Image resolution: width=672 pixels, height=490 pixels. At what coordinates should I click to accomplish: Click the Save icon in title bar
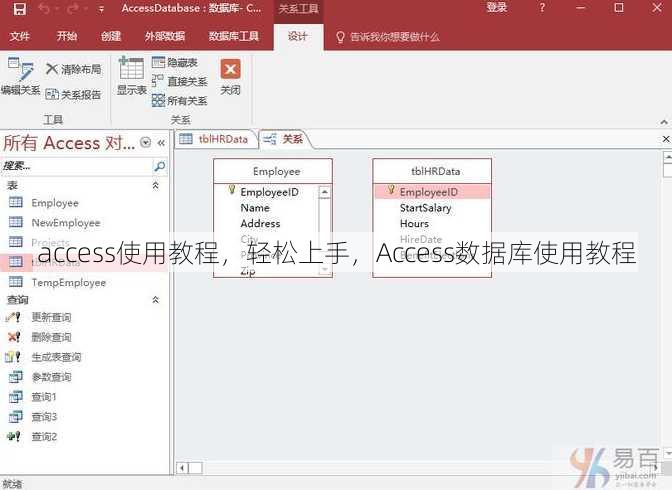19,9
